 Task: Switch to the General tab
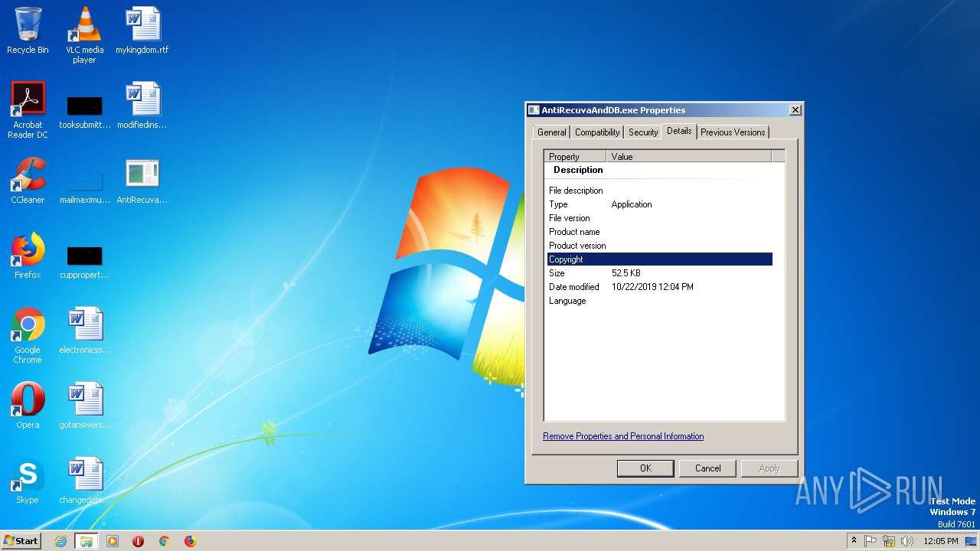551,132
